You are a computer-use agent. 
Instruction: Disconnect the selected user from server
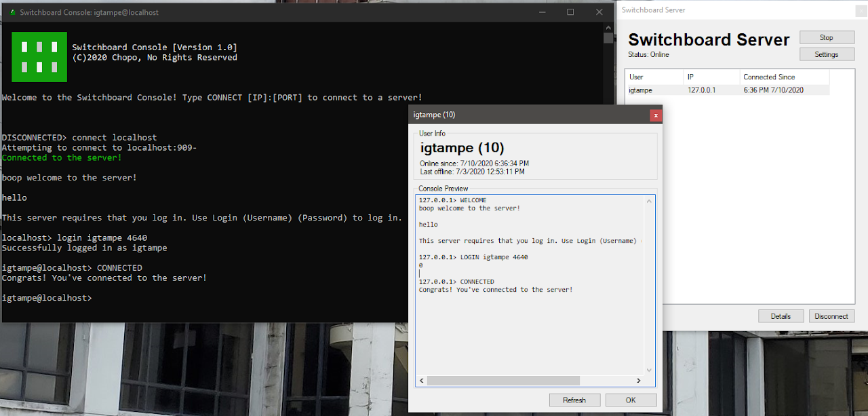[831, 316]
